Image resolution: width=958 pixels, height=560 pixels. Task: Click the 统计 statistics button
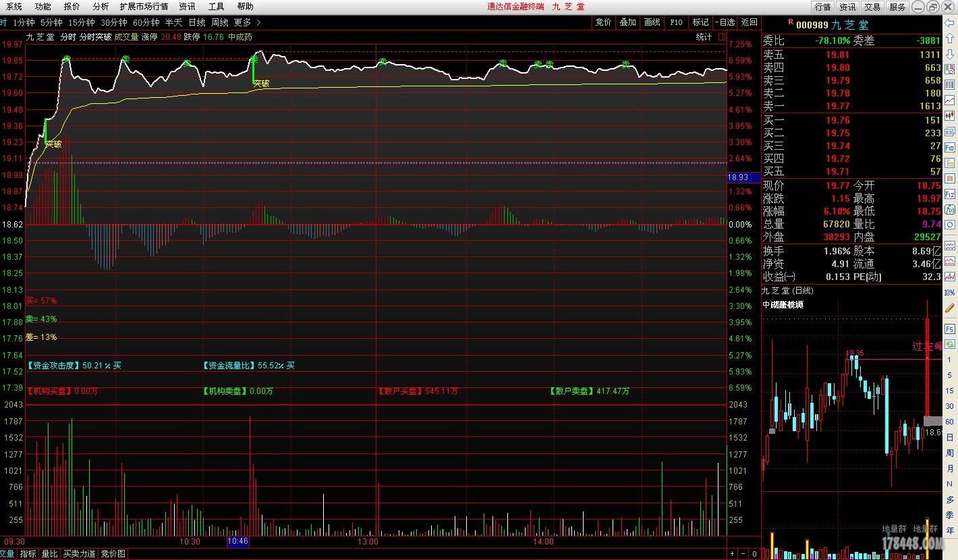tap(704, 37)
